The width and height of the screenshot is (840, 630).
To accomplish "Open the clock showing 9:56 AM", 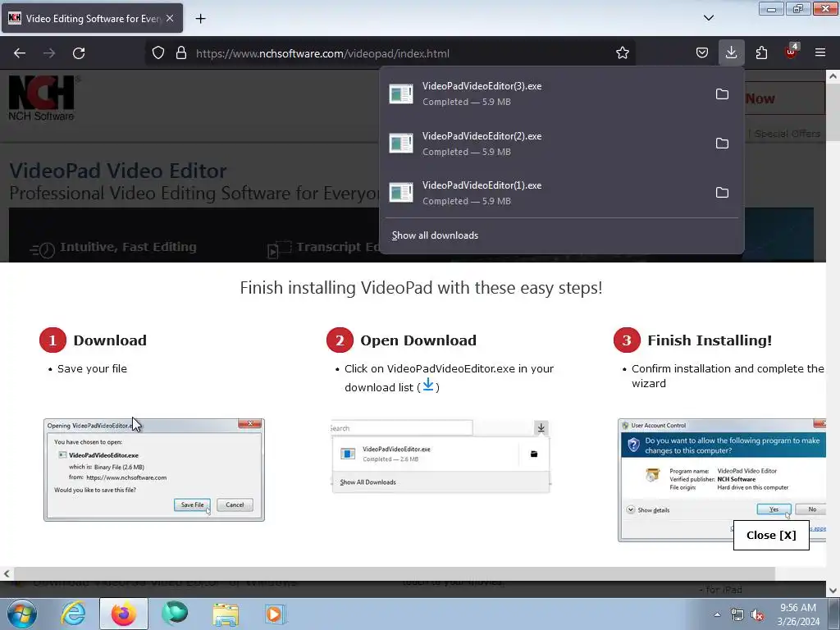I will 798,614.
